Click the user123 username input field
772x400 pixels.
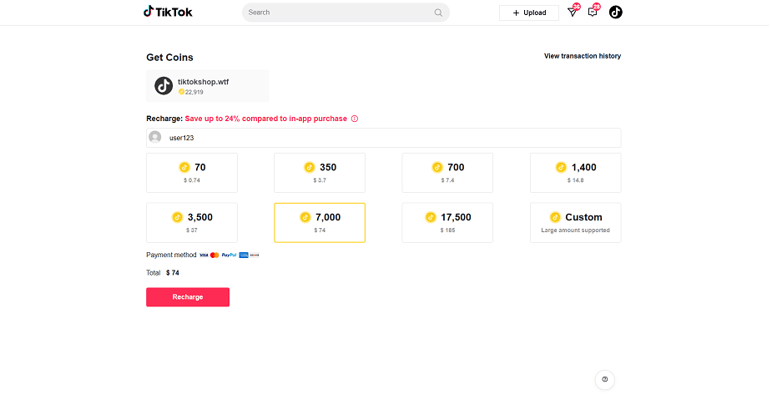tap(390, 138)
